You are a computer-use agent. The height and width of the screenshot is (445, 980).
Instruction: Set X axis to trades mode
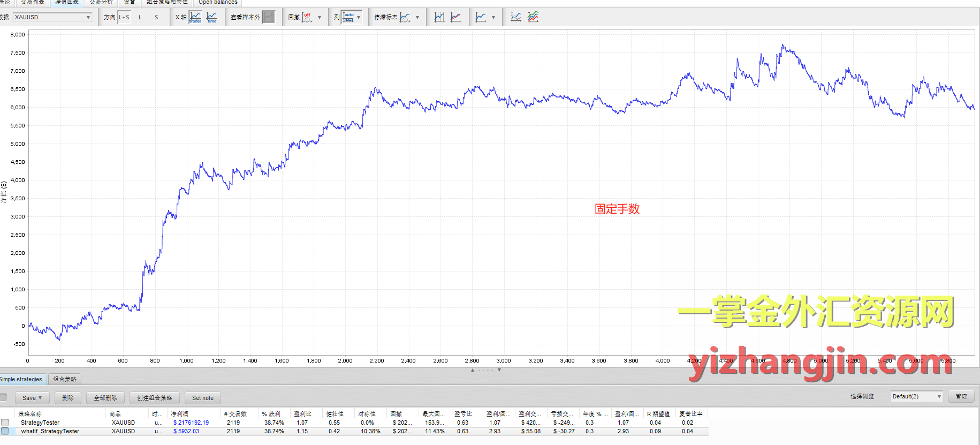click(x=195, y=17)
